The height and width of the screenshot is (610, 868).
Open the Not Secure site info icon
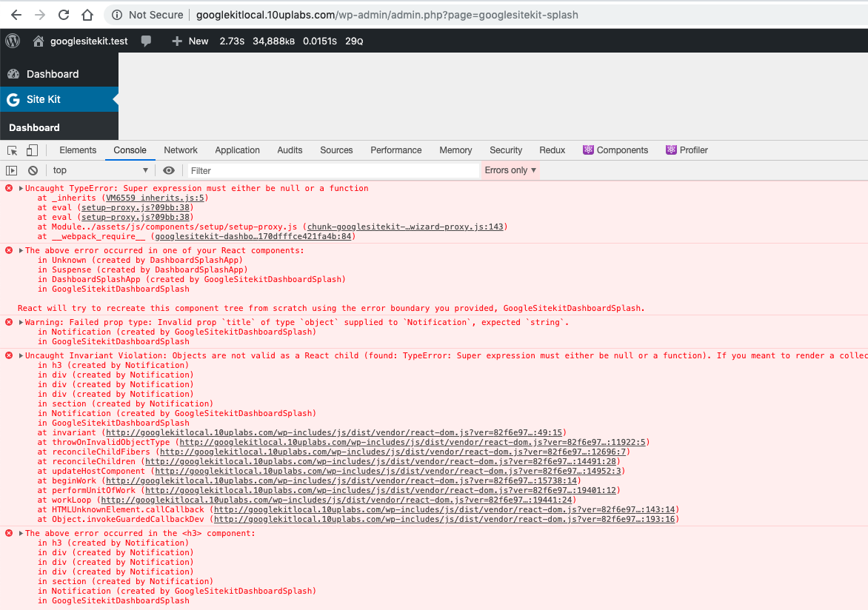(x=117, y=15)
